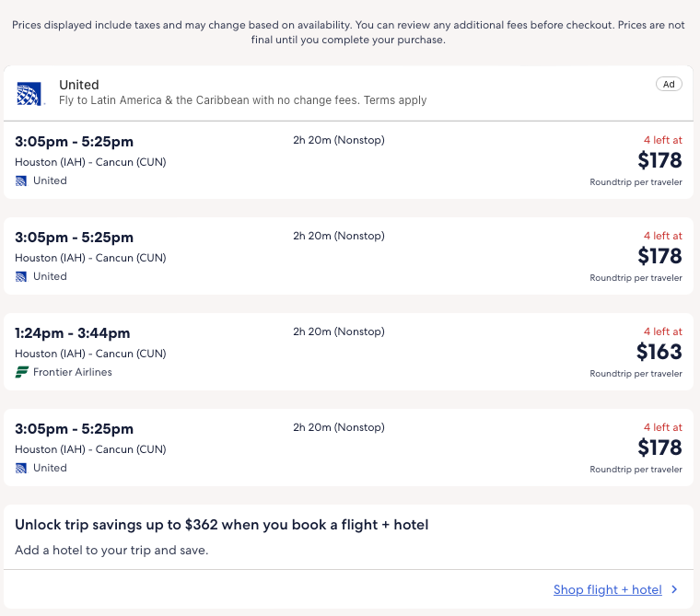
Task: Click the chevron beside Shop flight + hotel
Action: point(674,590)
